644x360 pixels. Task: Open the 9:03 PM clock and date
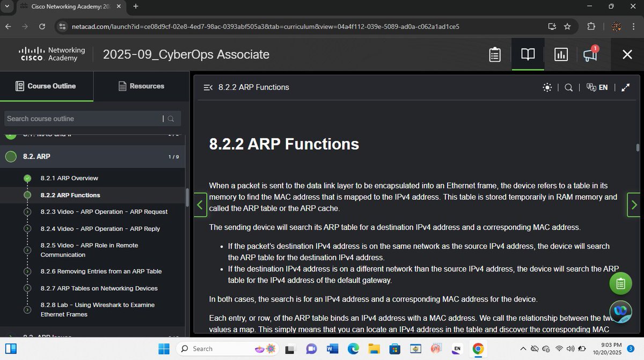(x=606, y=349)
